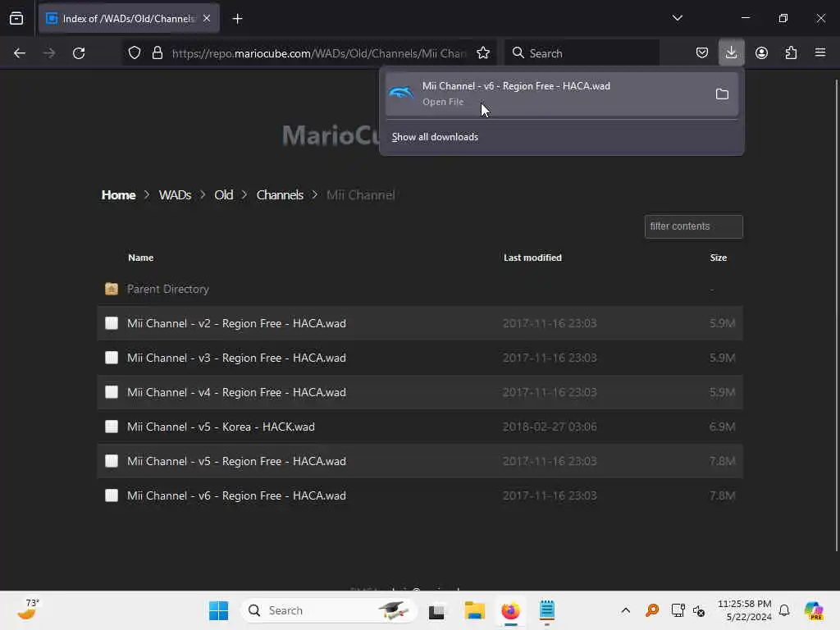Click file icon beside v5 Region Free wad

112,461
